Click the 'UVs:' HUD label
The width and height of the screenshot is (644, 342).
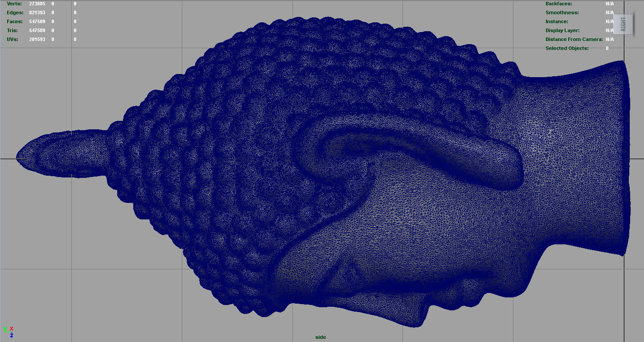click(13, 39)
